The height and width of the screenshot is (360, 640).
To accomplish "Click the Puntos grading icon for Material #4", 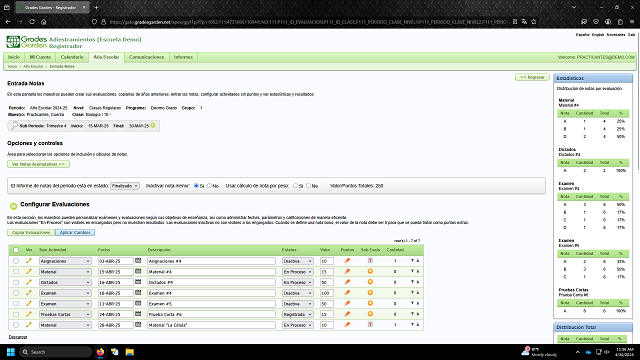I will pos(347,271).
